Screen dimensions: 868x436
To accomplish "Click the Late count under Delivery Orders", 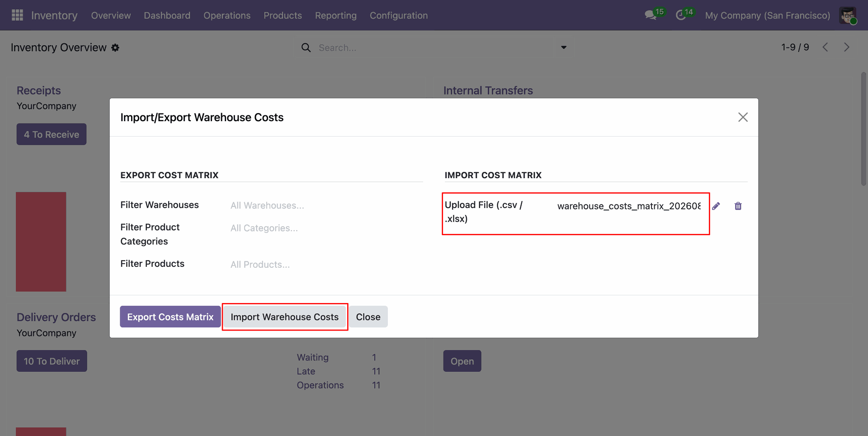I will (x=376, y=371).
